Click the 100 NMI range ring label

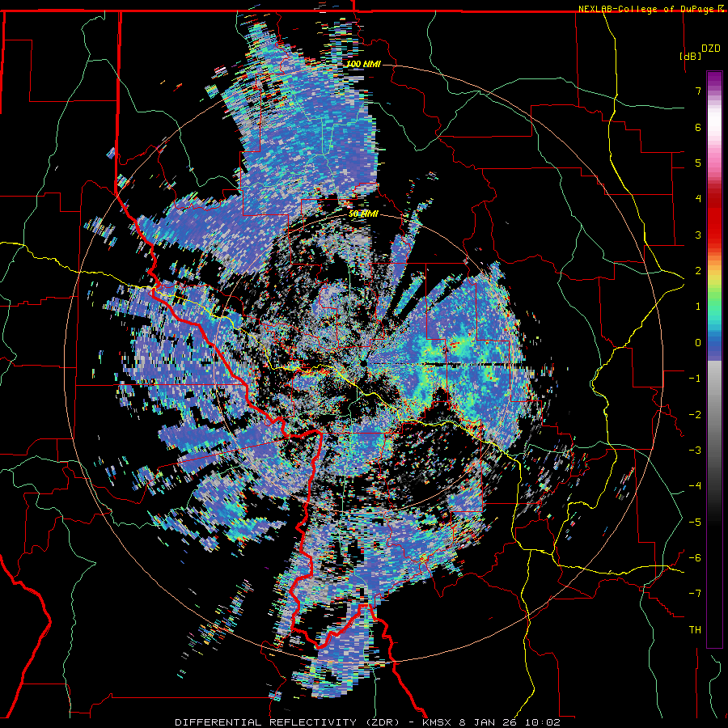(363, 64)
